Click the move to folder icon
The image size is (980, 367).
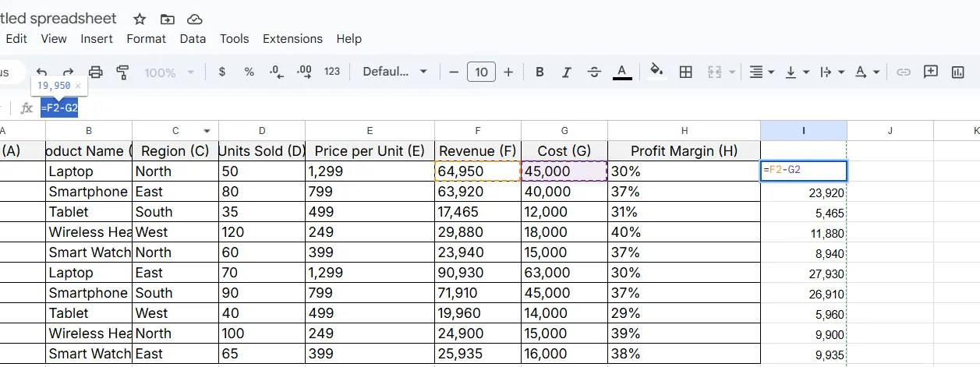click(x=167, y=19)
